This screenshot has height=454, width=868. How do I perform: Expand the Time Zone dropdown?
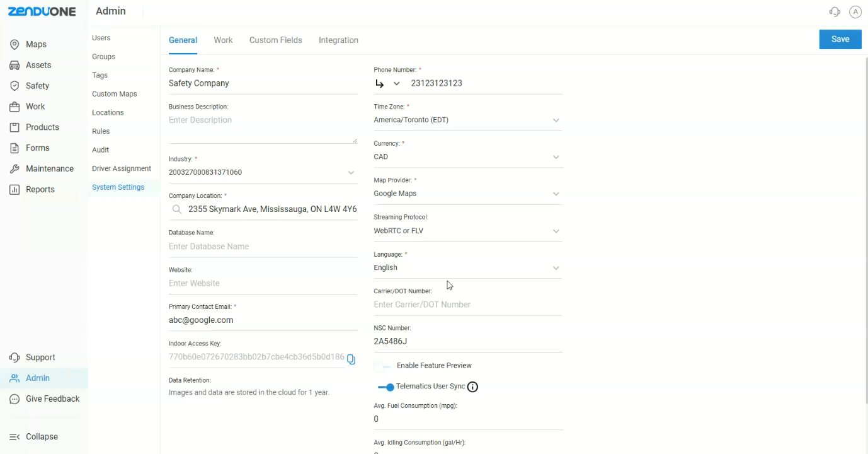[556, 120]
